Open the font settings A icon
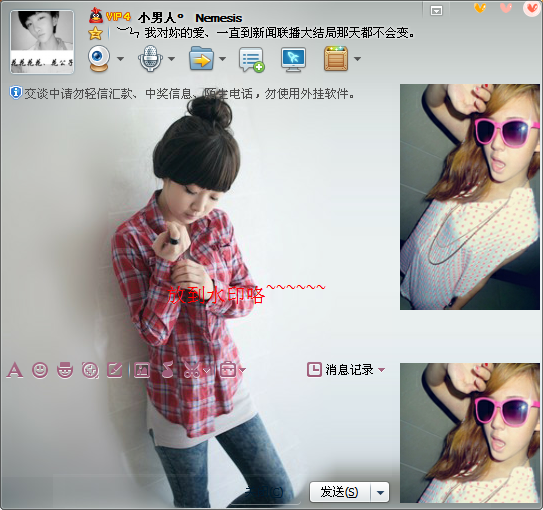Screen dimensions: 543x510 (15, 370)
